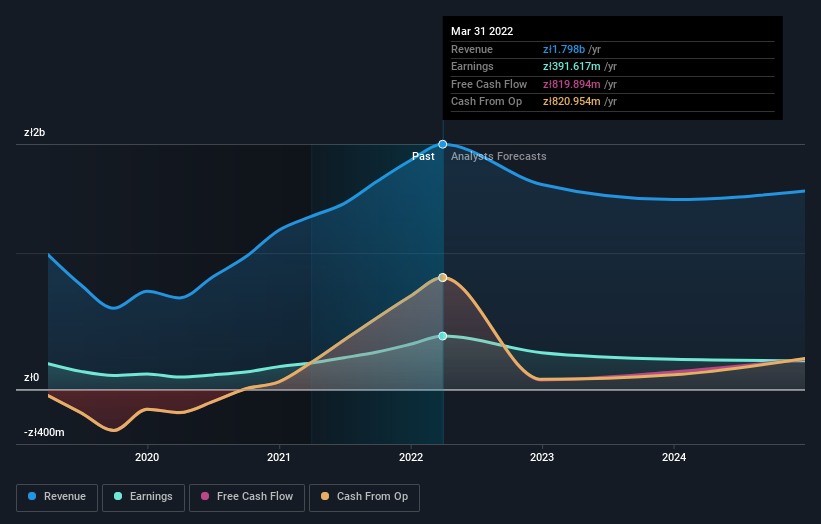
Task: Click the 2020 x-axis label
Action: point(147,457)
